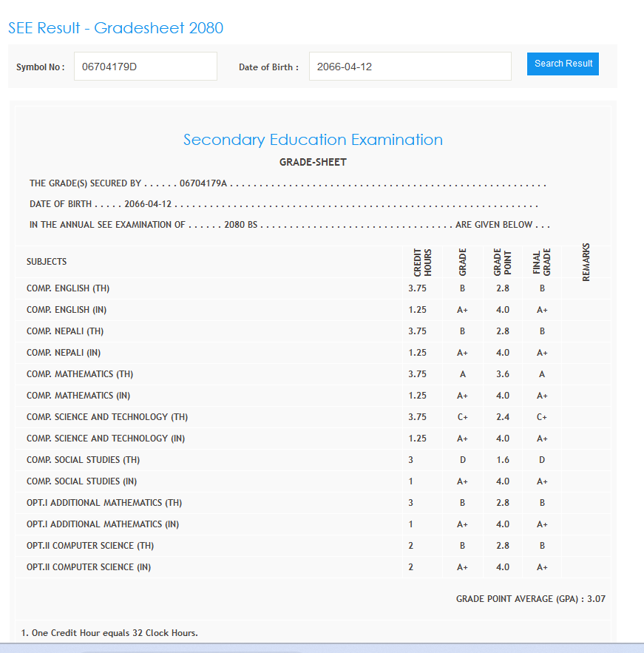Click OPT.II COMPUTER SCIENCE (TH) subject
644x653 pixels.
point(90,546)
